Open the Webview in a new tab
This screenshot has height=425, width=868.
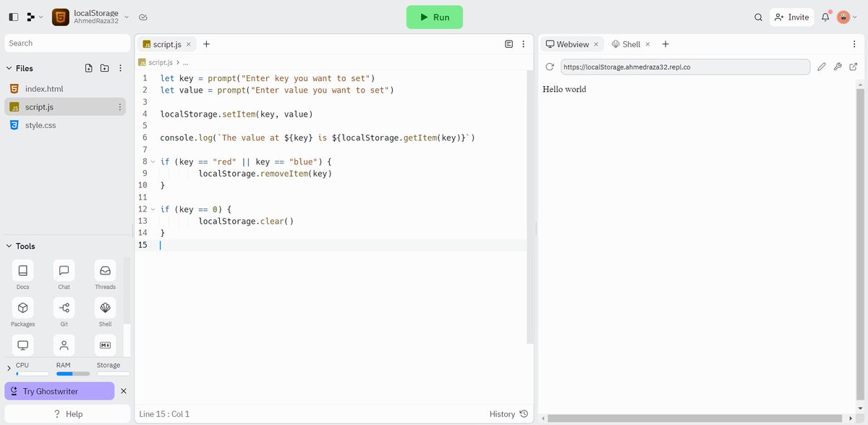click(x=854, y=66)
